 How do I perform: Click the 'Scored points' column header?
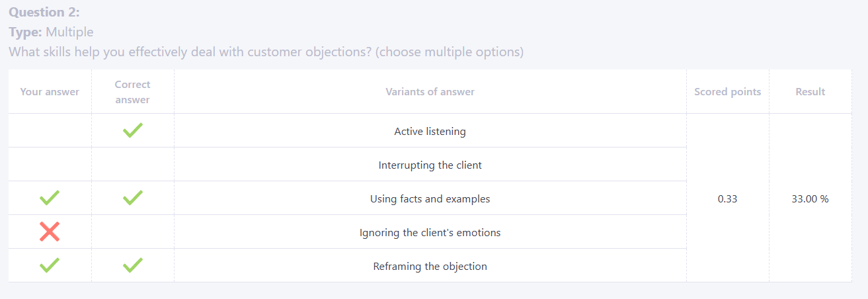[727, 92]
